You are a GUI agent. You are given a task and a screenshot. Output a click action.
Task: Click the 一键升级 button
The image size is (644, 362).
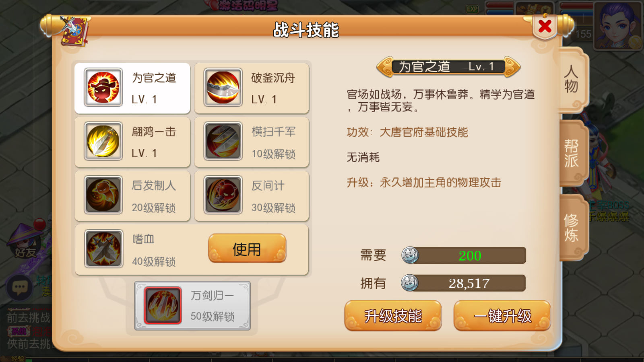(502, 316)
